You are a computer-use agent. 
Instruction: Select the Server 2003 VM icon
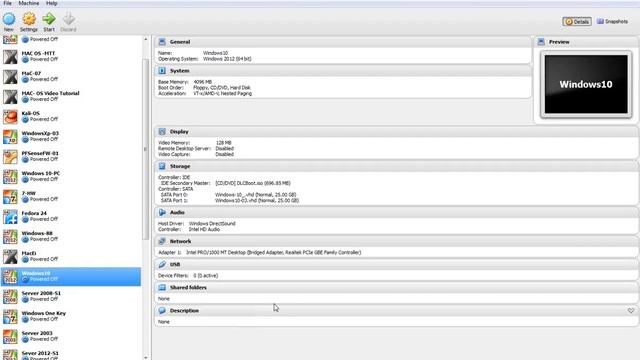click(10, 337)
